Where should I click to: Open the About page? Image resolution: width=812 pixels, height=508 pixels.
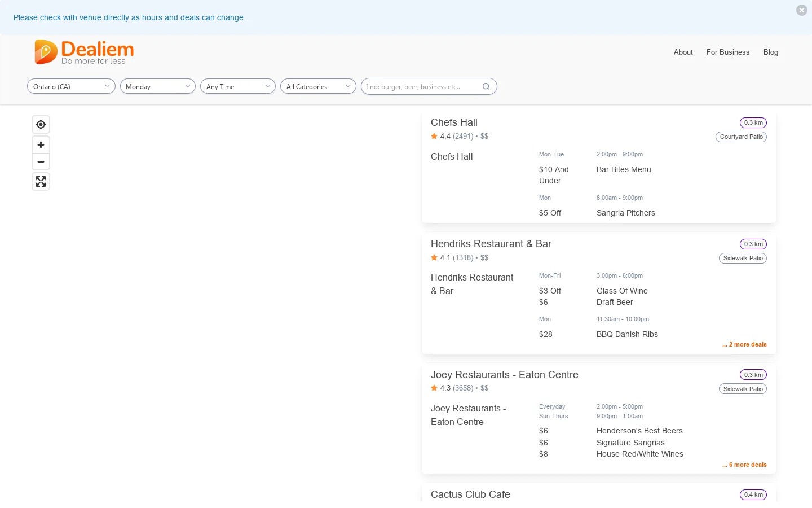coord(683,52)
